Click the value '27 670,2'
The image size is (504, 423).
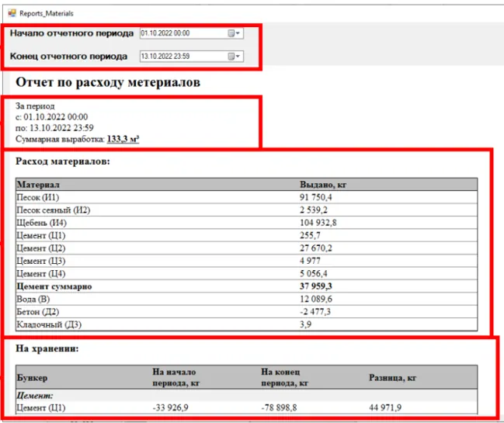(315, 248)
